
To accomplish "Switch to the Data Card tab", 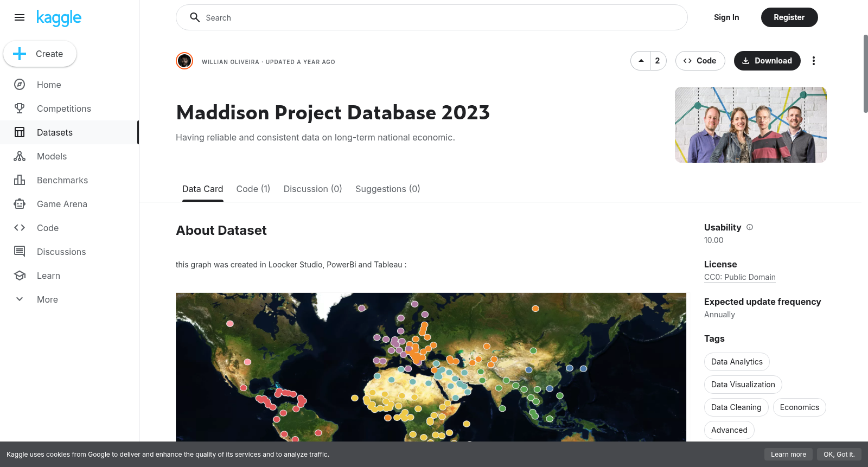I will 202,189.
